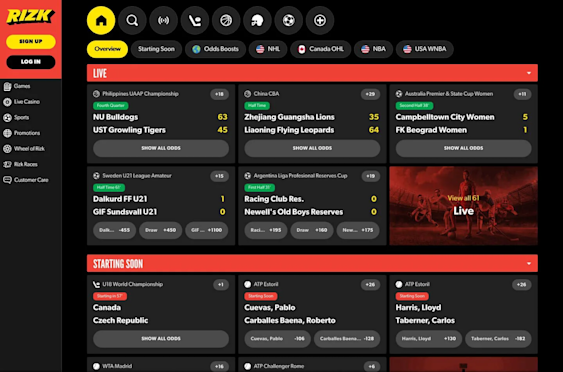The height and width of the screenshot is (372, 563).
Task: Open Customer Care in the sidebar
Action: pos(25,180)
